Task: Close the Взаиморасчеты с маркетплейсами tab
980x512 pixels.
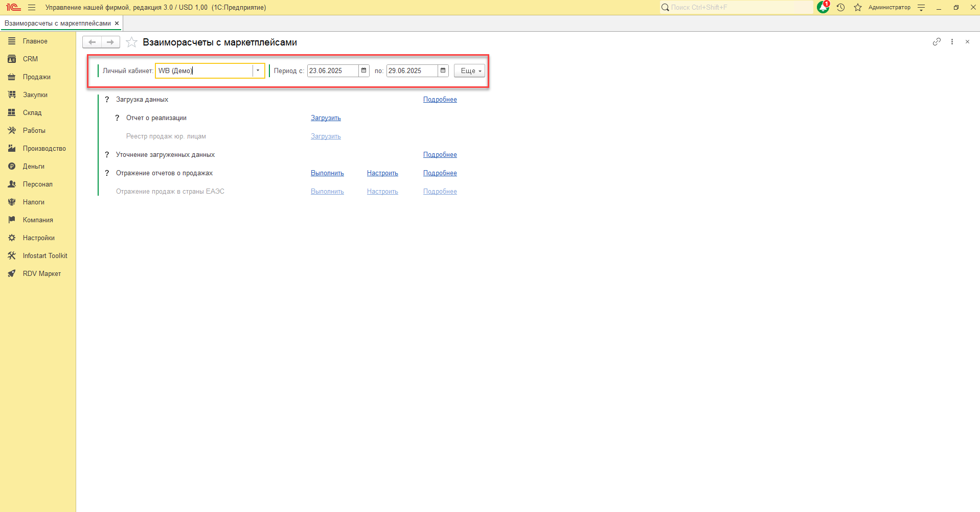Action: [117, 24]
